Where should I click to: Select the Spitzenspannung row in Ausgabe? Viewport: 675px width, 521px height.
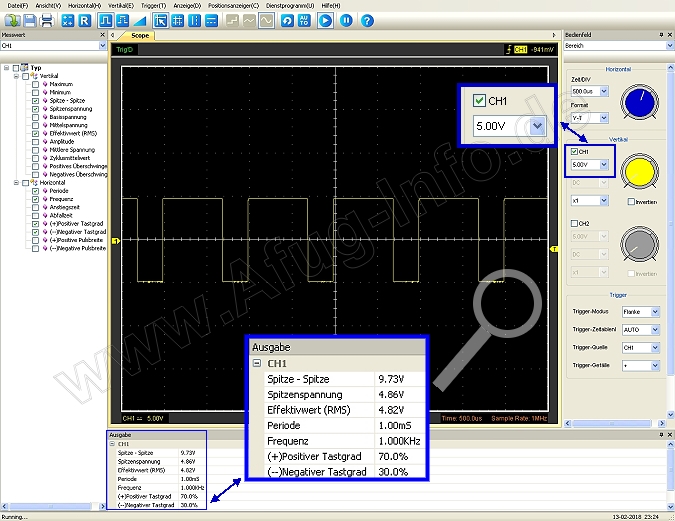[x=157, y=461]
